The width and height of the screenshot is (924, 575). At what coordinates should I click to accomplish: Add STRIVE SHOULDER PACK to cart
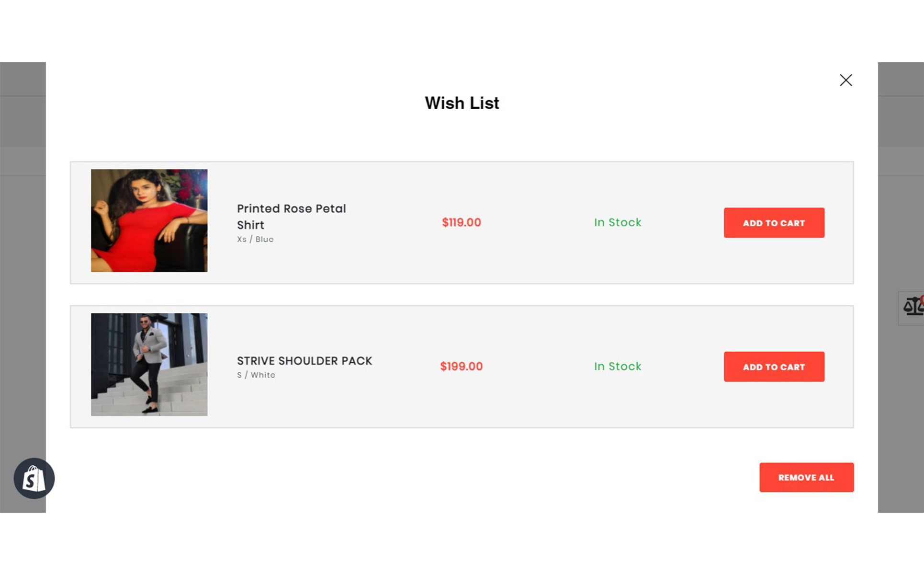click(774, 367)
